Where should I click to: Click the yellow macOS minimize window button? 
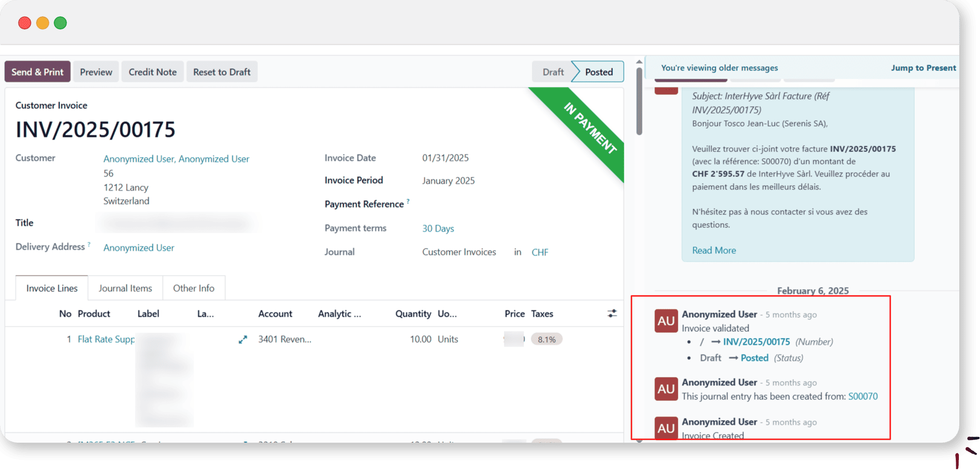pyautogui.click(x=43, y=23)
